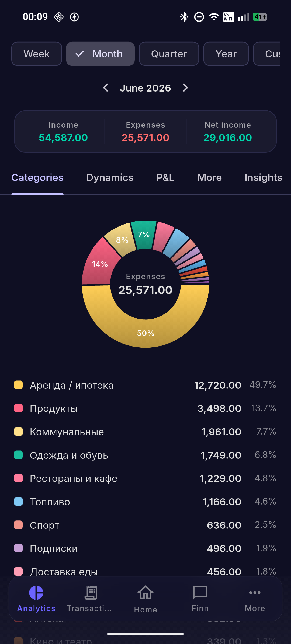Open Transactions receipt icon in bottom bar
The image size is (291, 644).
pos(91,593)
